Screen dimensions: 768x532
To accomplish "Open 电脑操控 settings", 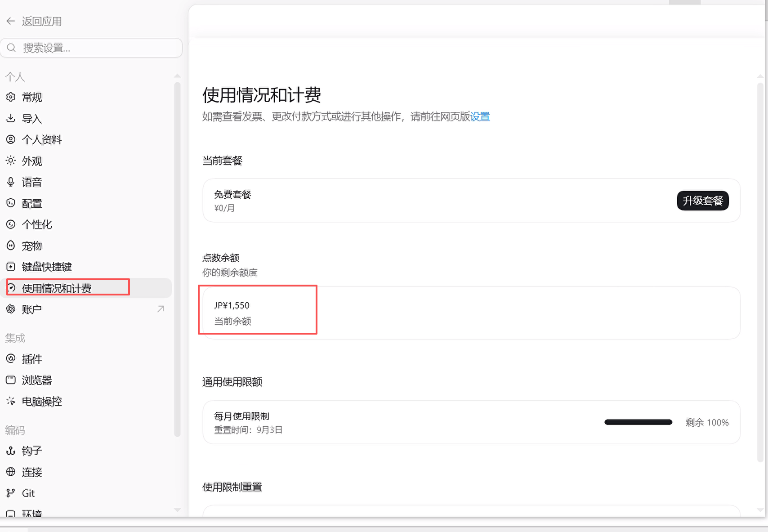I will [86, 401].
